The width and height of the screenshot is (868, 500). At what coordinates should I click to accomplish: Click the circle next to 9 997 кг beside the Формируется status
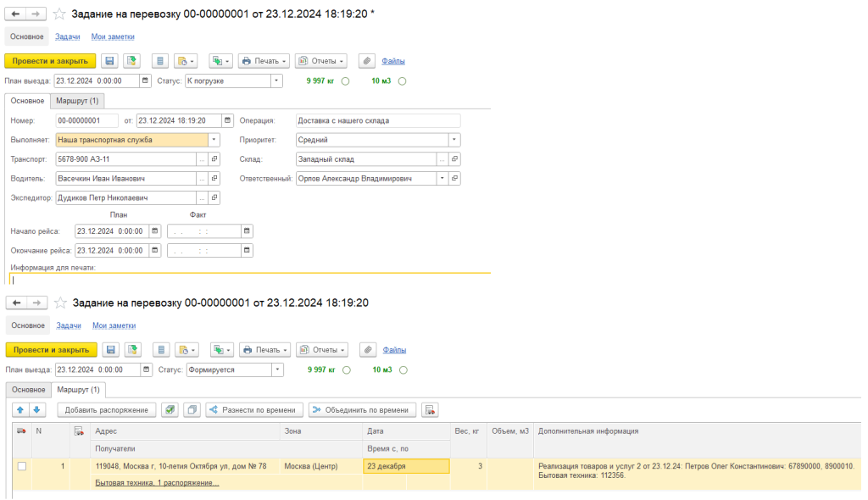tap(346, 370)
